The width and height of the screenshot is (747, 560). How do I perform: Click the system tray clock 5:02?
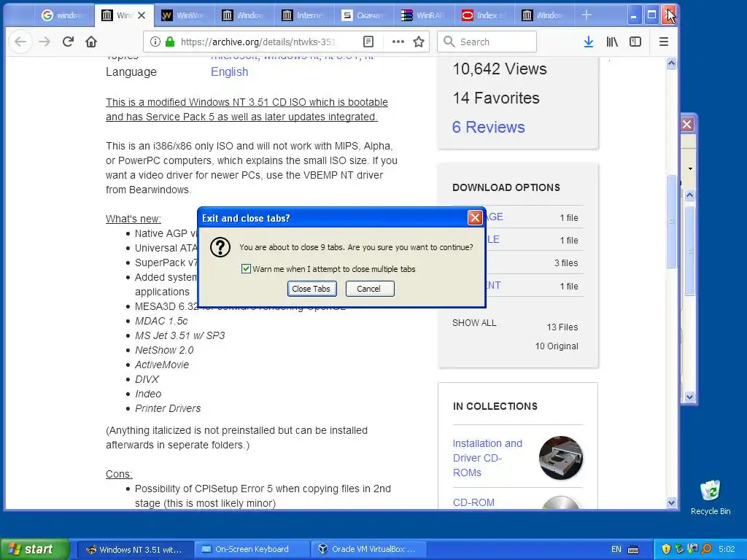pyautogui.click(x=727, y=550)
